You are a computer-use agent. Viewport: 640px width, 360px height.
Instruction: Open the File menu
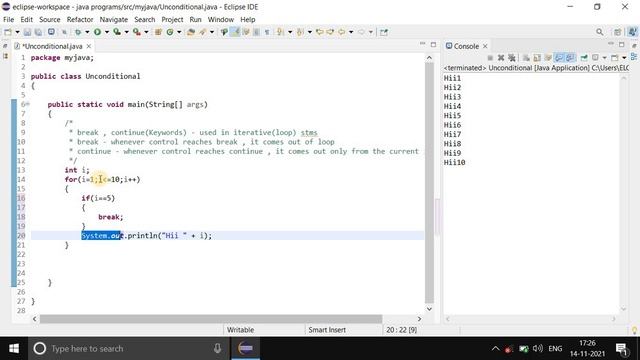(x=8, y=19)
